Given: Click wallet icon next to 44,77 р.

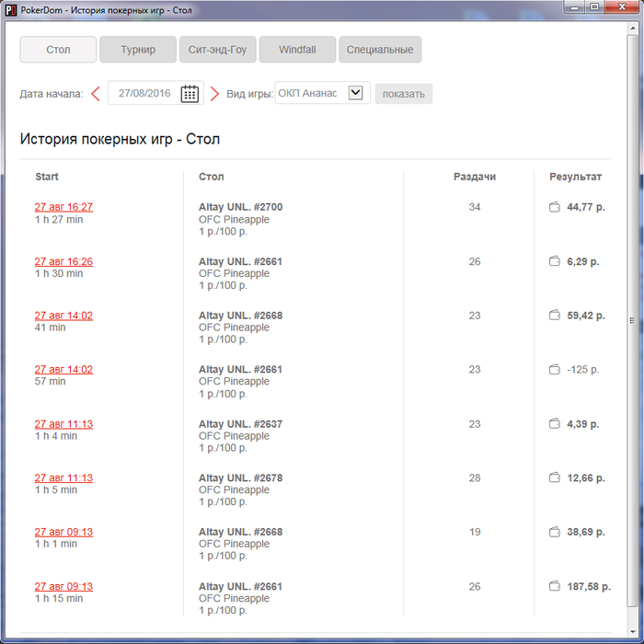Looking at the screenshot, I should point(555,207).
